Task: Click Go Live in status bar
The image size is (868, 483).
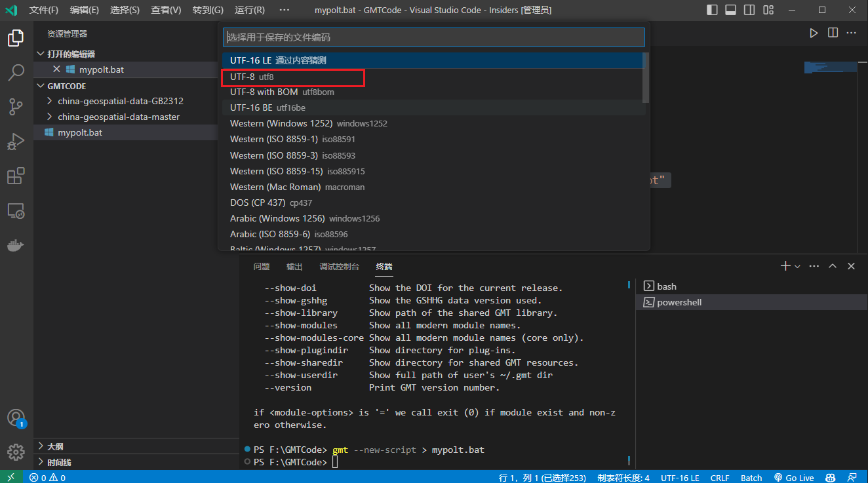Action: (794, 478)
